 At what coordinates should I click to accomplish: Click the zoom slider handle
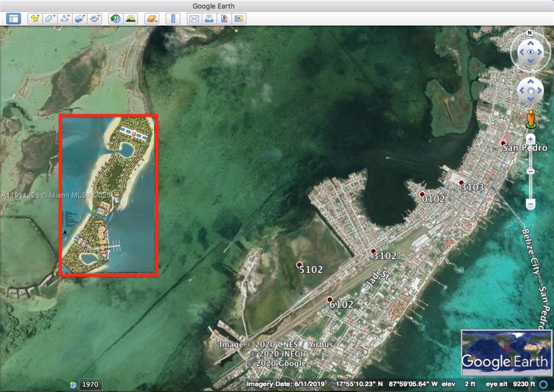(530, 172)
